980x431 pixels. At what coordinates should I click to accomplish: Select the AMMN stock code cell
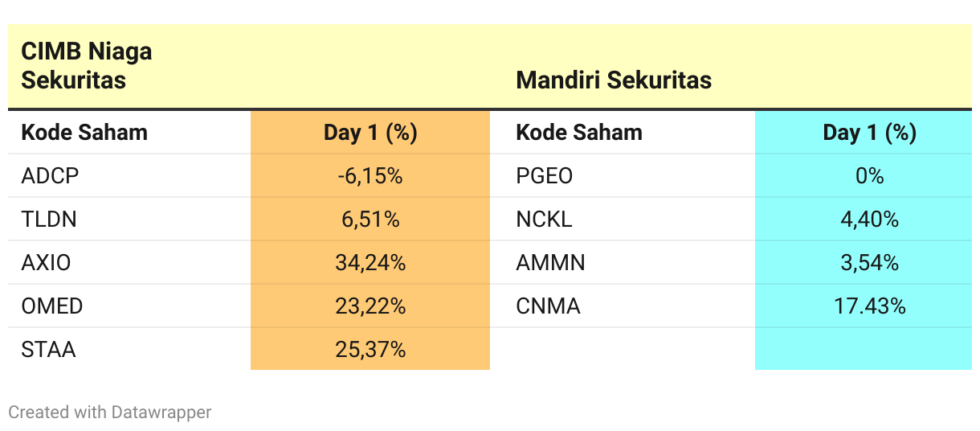(550, 263)
